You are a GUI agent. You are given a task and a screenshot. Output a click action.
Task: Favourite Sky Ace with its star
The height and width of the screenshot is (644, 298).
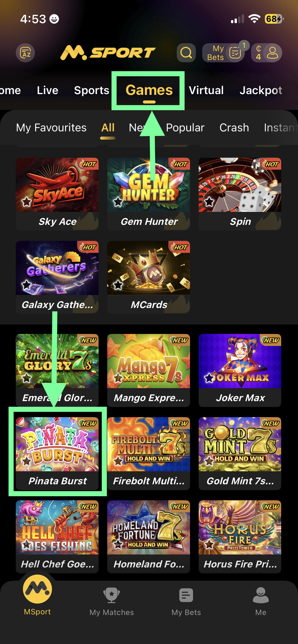pos(26,202)
